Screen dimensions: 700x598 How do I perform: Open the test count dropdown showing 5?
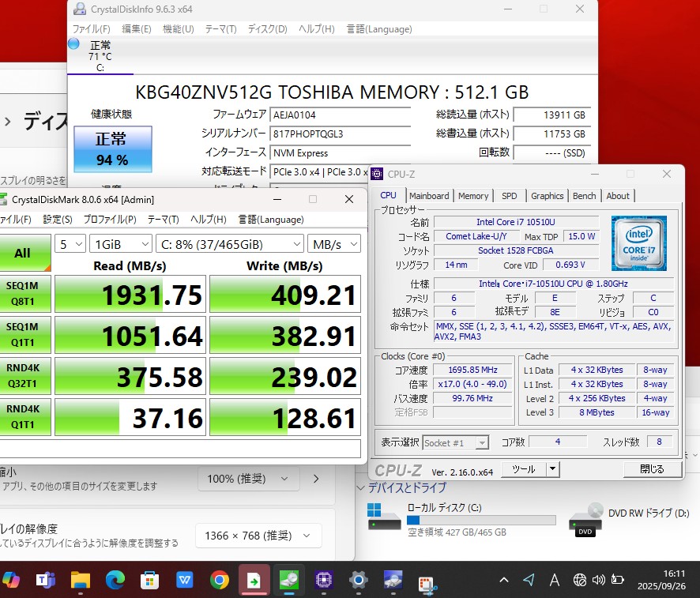pyautogui.click(x=71, y=244)
